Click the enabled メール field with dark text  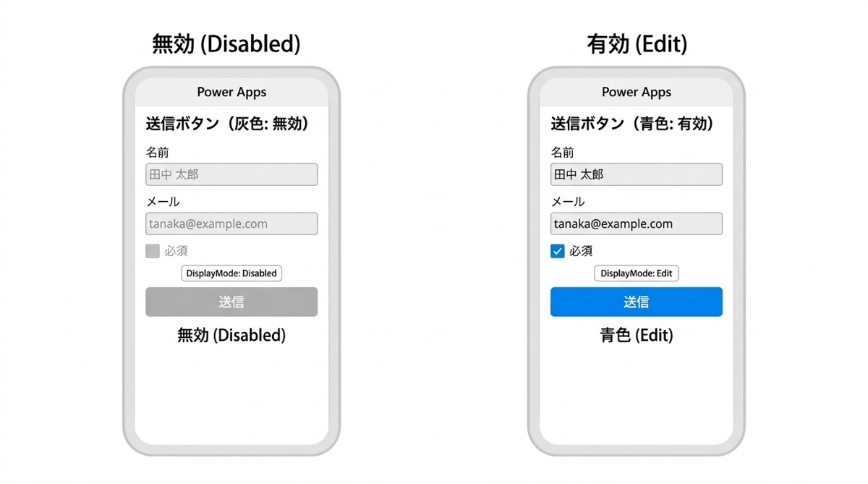click(x=637, y=224)
